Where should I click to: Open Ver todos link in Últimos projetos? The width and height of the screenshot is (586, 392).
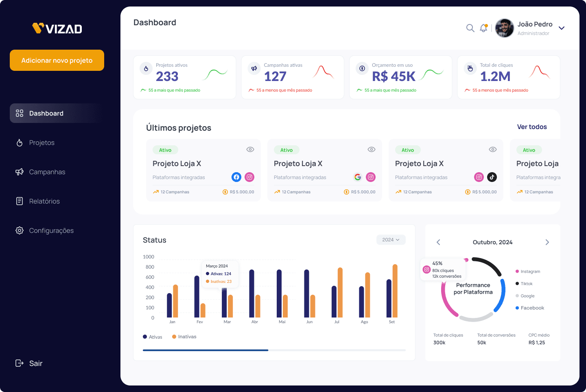coord(532,127)
